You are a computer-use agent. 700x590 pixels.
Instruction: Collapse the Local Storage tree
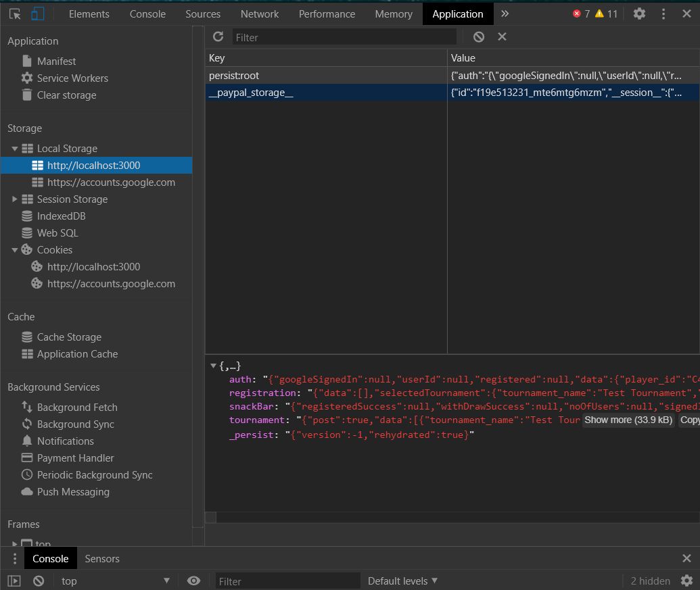click(15, 149)
